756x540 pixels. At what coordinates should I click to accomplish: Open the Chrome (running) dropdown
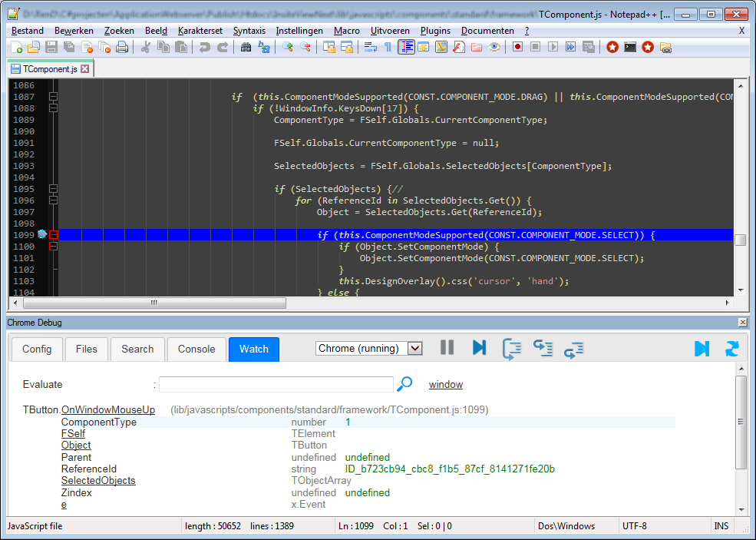point(414,349)
